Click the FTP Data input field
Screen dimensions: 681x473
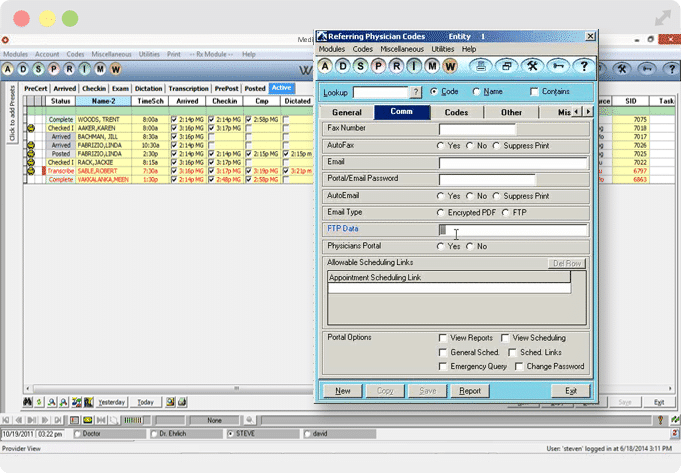(513, 230)
